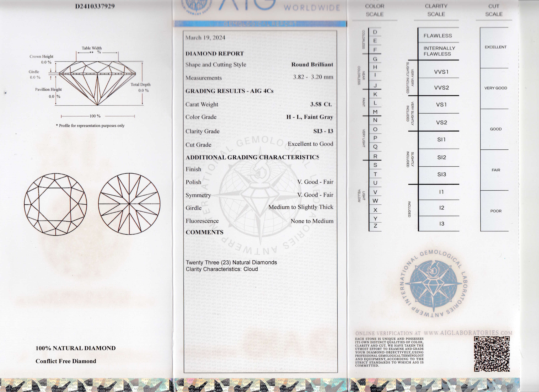Click the "Measurements" label
The image size is (539, 392).
pos(203,78)
